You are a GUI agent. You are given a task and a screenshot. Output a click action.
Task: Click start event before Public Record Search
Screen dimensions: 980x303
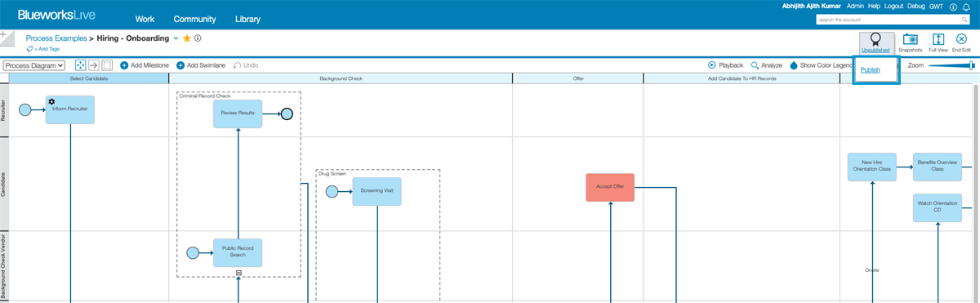coord(193,252)
